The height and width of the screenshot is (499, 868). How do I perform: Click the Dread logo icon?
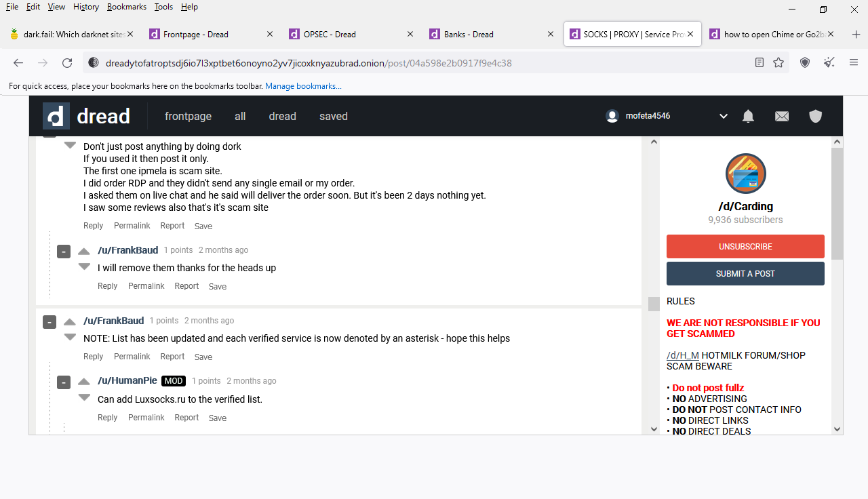point(56,116)
